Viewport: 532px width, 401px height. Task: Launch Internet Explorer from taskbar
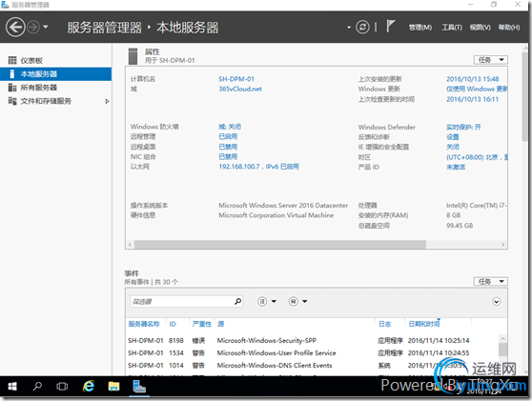click(x=89, y=386)
